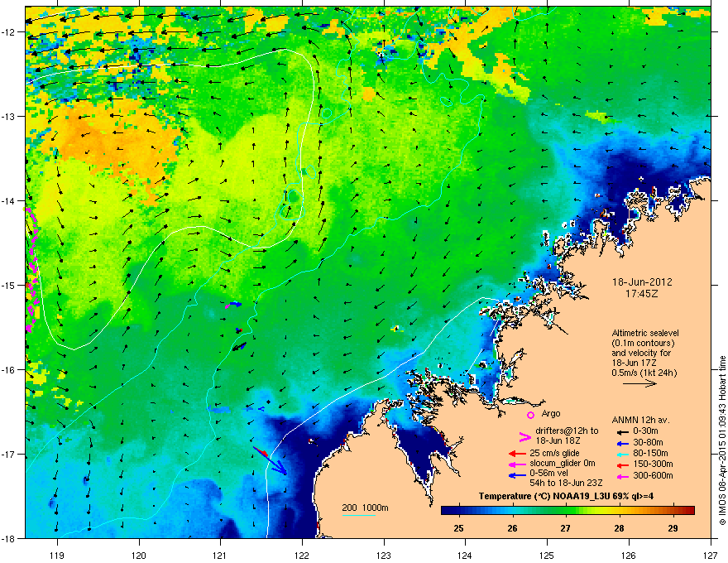Click the 123 longitude axis label
Screen dimensions: 728x563
[x=384, y=555]
